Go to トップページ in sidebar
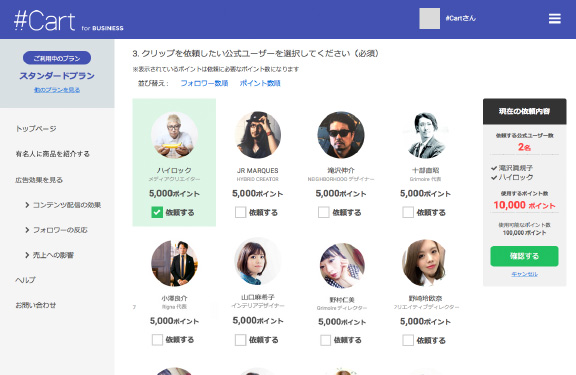Viewport: 576px width, 375px height. [x=36, y=129]
